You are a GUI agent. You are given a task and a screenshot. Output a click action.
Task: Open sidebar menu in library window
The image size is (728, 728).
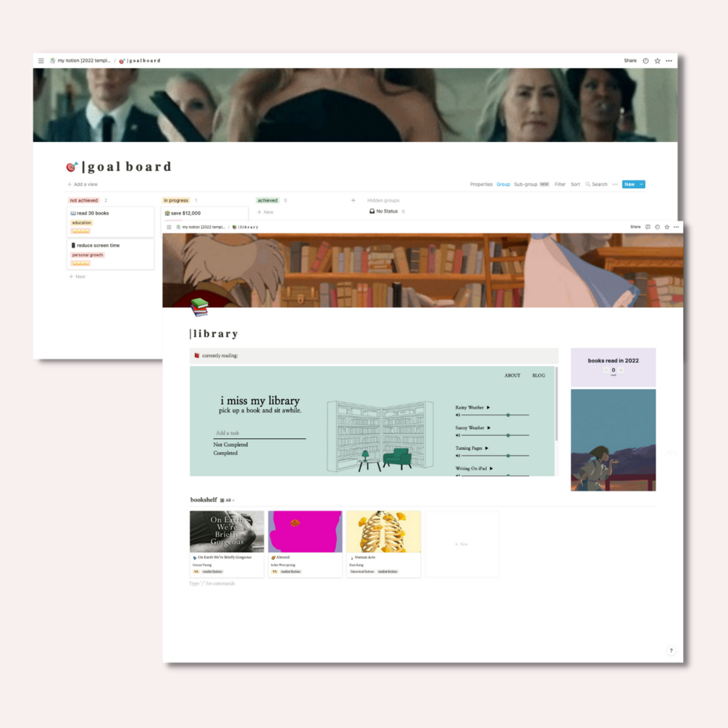click(x=169, y=227)
